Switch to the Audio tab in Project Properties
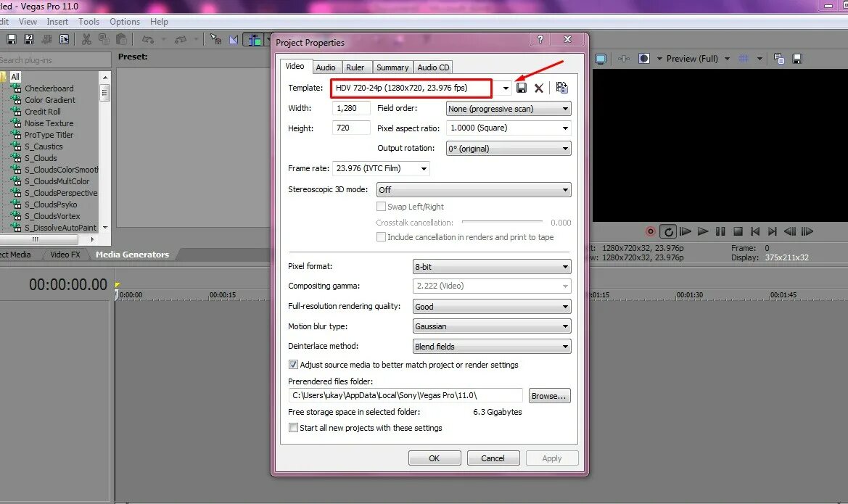This screenshot has height=504, width=848. tap(326, 67)
